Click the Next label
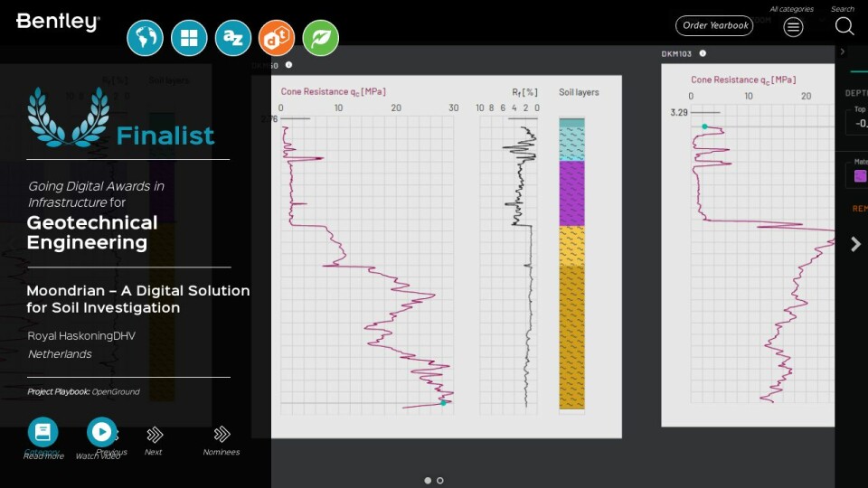The width and height of the screenshot is (868, 488). pos(153,452)
